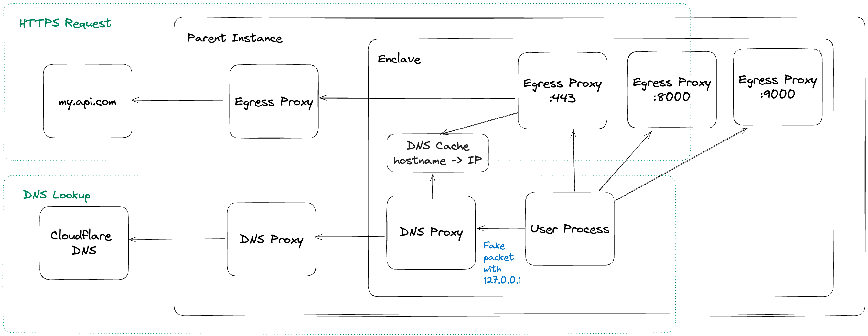Click the DNS Proxy box beside User Process
This screenshot has height=336, width=868.
pyautogui.click(x=431, y=232)
